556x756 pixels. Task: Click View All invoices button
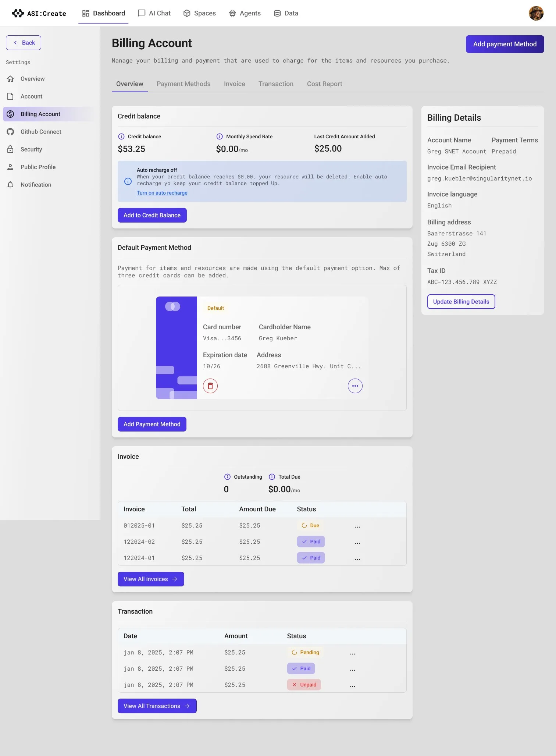click(x=151, y=579)
